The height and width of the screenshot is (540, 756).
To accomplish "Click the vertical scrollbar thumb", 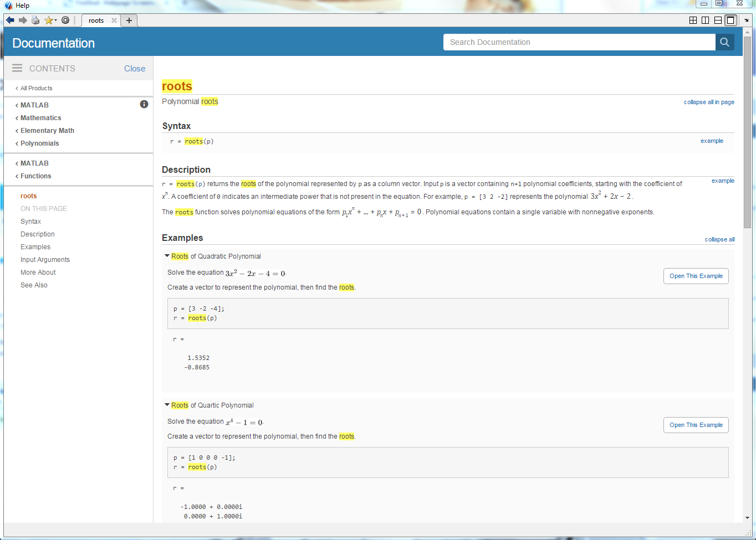I will coord(747,133).
